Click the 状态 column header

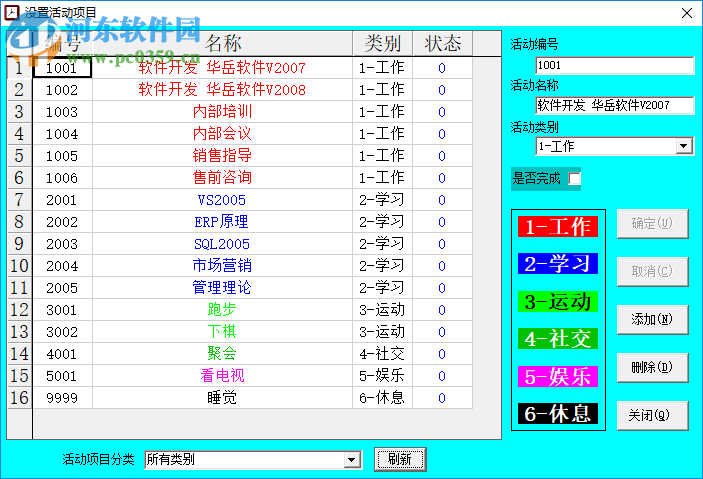pyautogui.click(x=443, y=44)
